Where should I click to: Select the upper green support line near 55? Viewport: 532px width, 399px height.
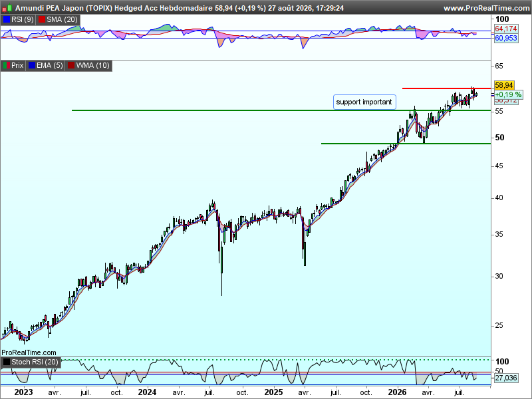(x=281, y=110)
